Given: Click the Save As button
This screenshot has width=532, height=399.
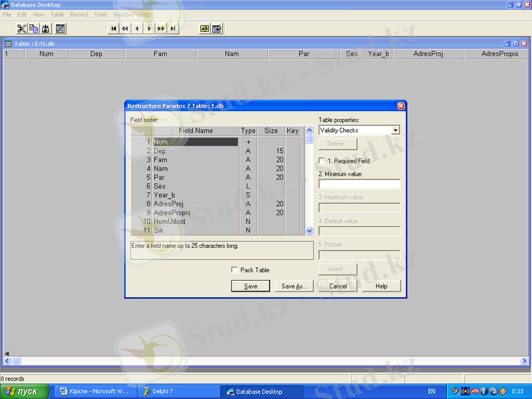Looking at the screenshot, I should point(293,286).
